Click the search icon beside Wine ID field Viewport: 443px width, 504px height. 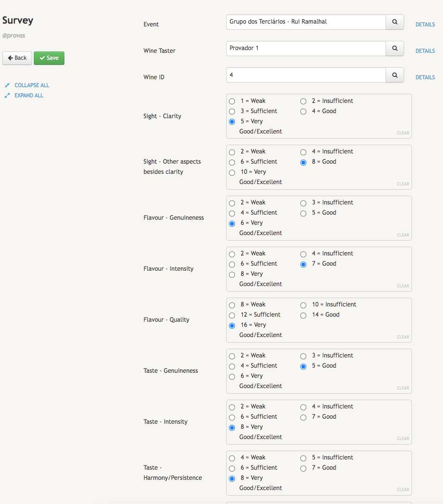(x=395, y=75)
